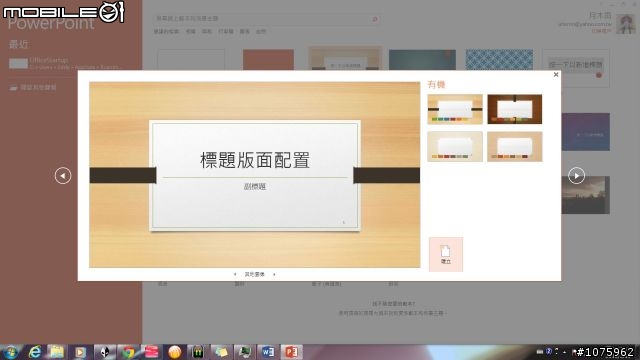640x360 pixels.
Task: Click the black and green taskbar icon
Action: (198, 352)
